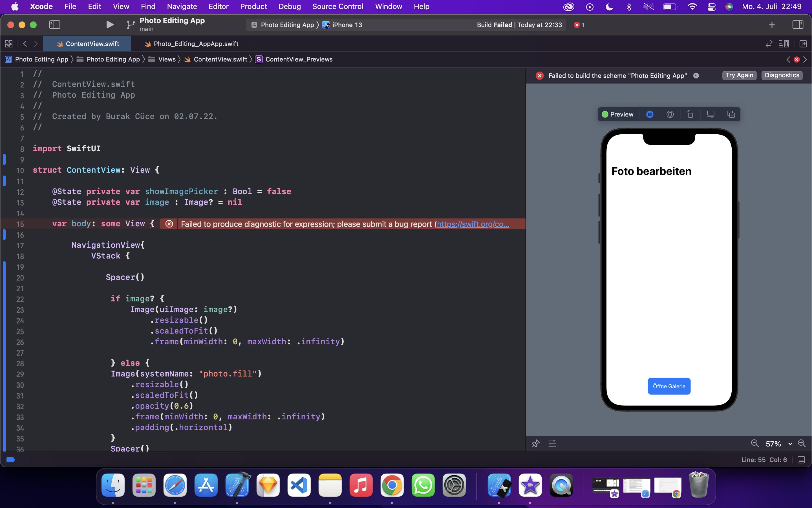This screenshot has width=812, height=508.
Task: Open the swift.org bug report link
Action: (473, 224)
